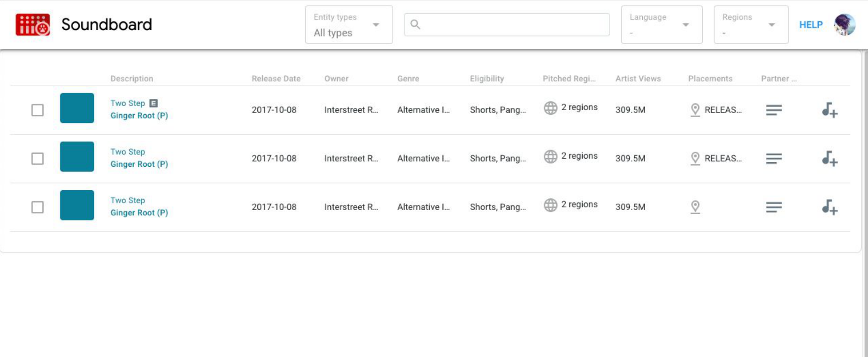The height and width of the screenshot is (357, 868).
Task: Click the HELP link
Action: [811, 25]
